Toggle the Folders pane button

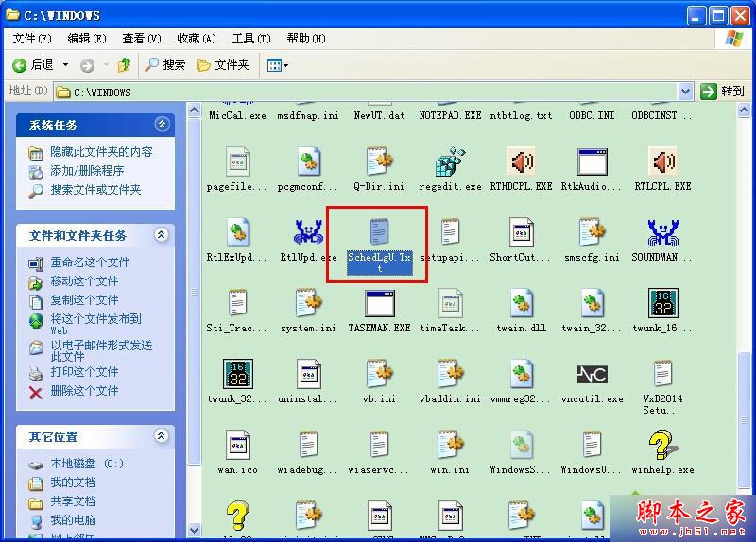pos(222,65)
